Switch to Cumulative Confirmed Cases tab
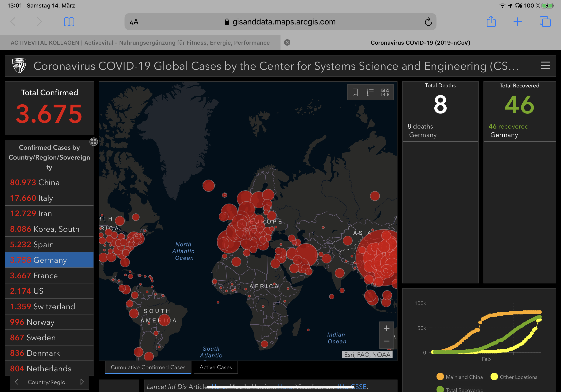This screenshot has height=392, width=561. 148,367
